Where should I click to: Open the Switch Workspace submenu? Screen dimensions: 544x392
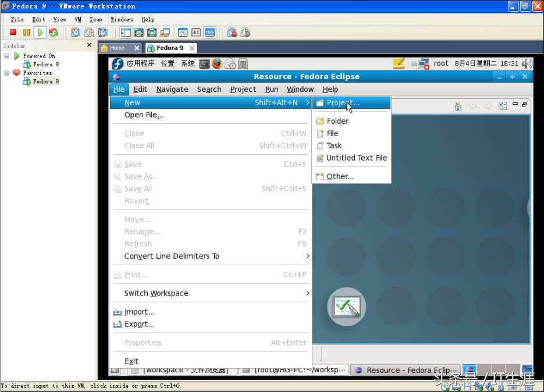coord(156,293)
